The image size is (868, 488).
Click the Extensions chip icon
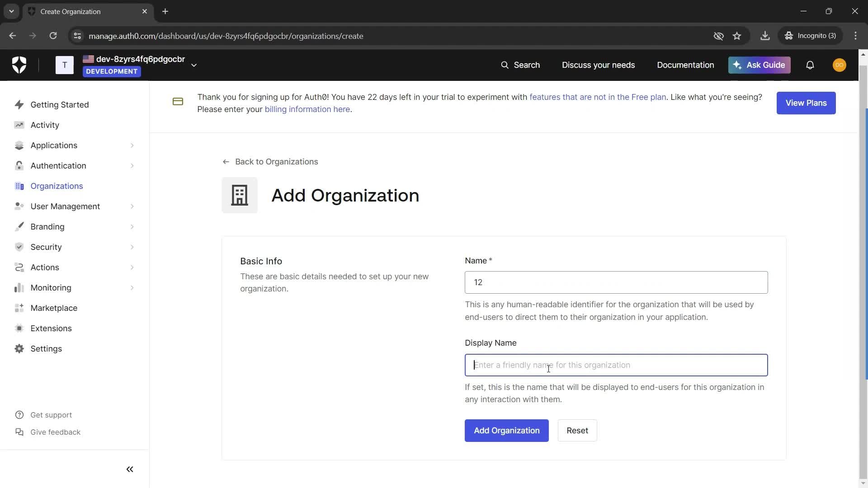19,328
